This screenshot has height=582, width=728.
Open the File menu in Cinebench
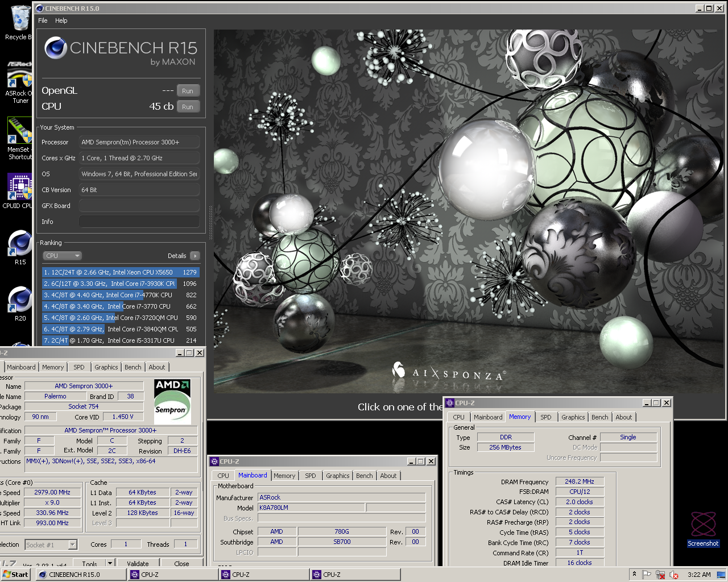coord(43,20)
